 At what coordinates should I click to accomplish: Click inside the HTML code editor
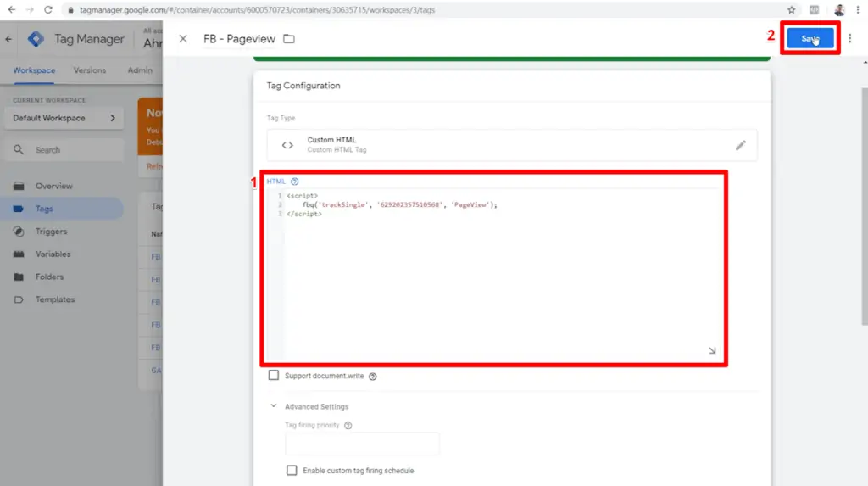pyautogui.click(x=502, y=274)
